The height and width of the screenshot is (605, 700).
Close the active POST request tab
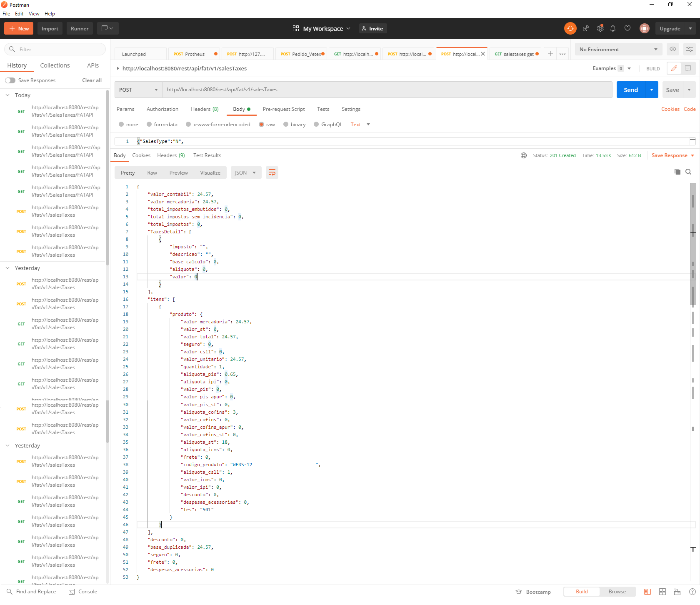(483, 54)
